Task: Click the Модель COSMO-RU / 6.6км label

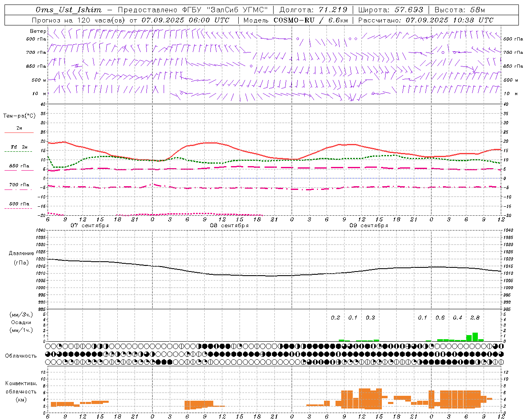Action: coord(296,20)
